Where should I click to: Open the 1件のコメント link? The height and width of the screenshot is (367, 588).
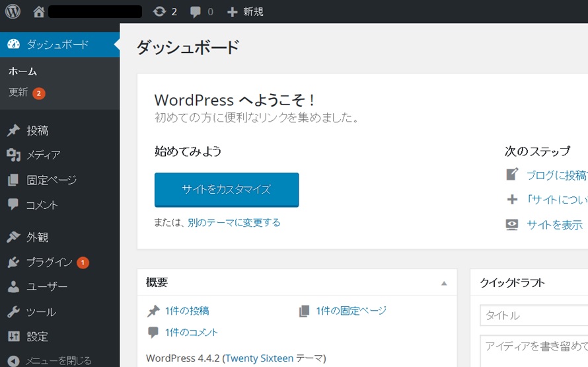[191, 332]
